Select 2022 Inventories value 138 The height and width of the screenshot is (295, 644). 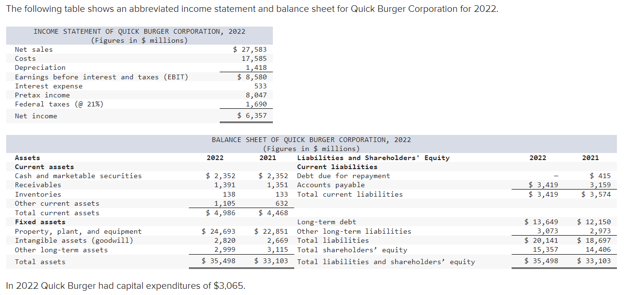[x=229, y=194]
